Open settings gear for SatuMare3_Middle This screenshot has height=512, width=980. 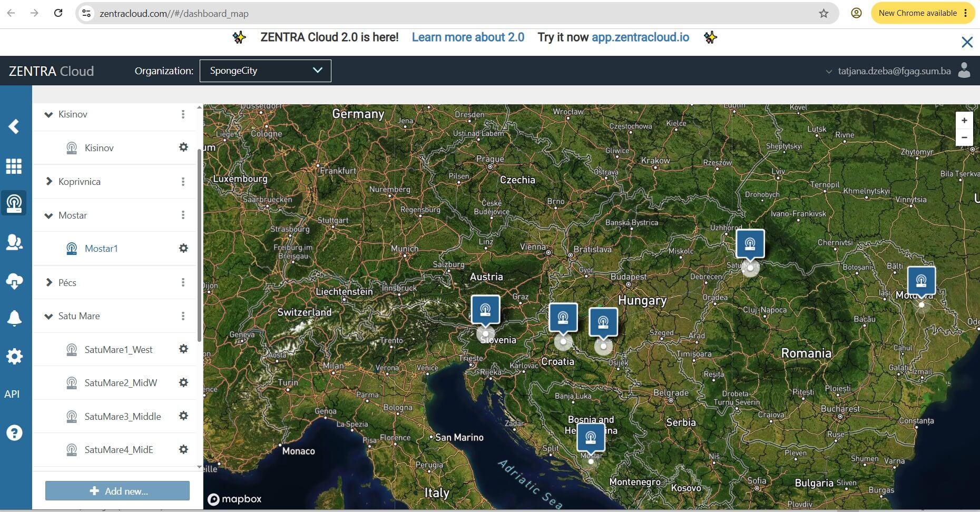click(x=183, y=416)
